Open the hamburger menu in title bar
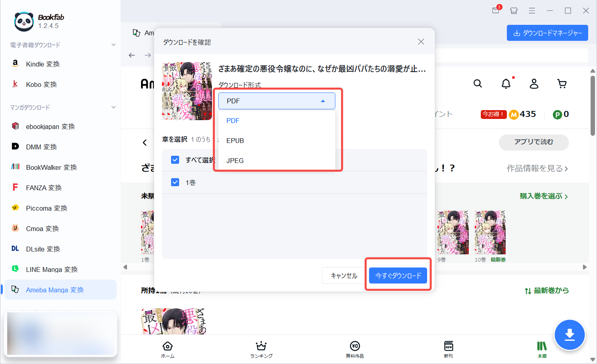This screenshot has height=364, width=597. (532, 11)
